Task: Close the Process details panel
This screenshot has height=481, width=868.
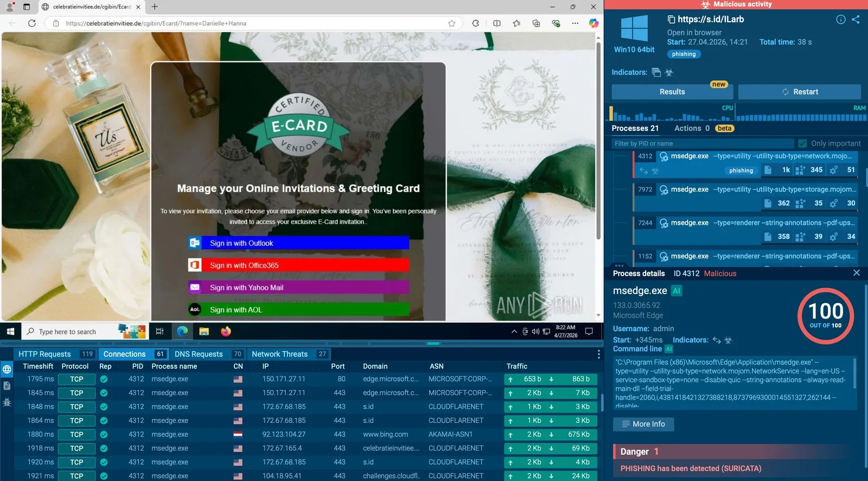Action: [x=857, y=273]
